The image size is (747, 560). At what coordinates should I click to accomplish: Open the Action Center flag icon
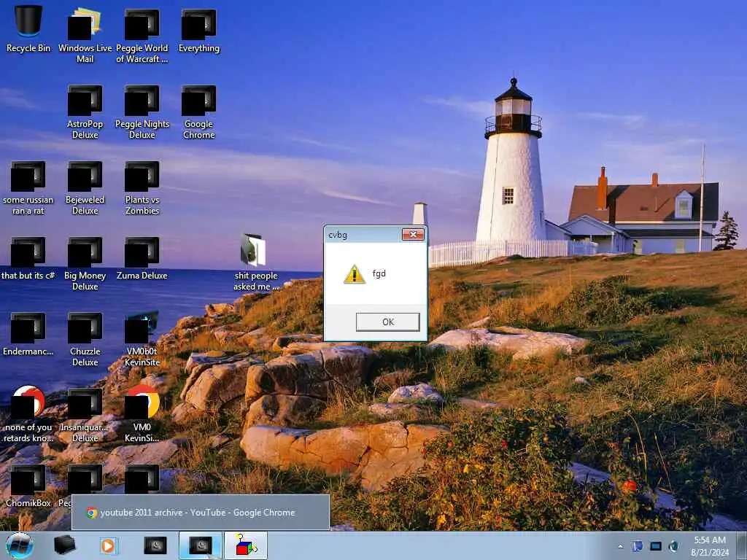(x=638, y=546)
